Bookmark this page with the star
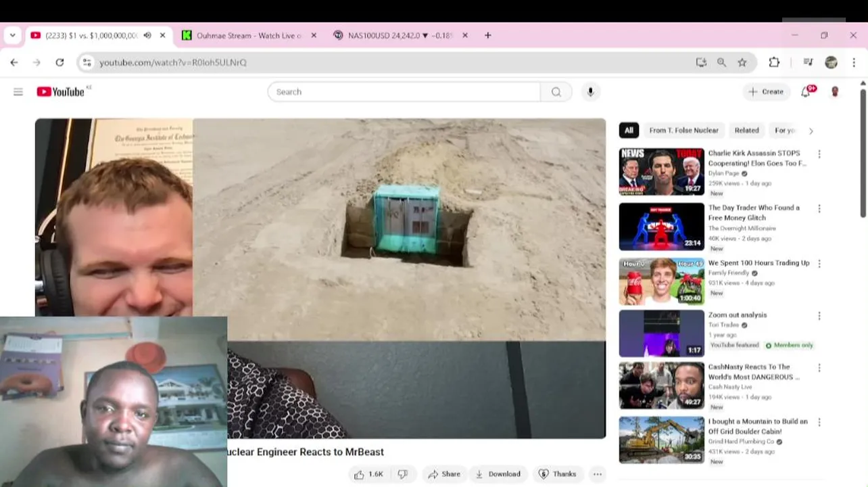868x487 pixels. (742, 62)
